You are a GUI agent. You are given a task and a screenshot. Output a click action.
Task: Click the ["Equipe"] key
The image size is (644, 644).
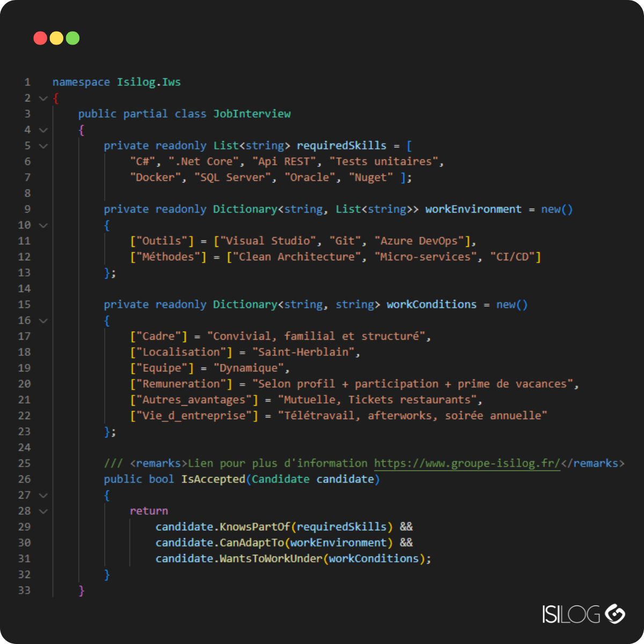[162, 368]
